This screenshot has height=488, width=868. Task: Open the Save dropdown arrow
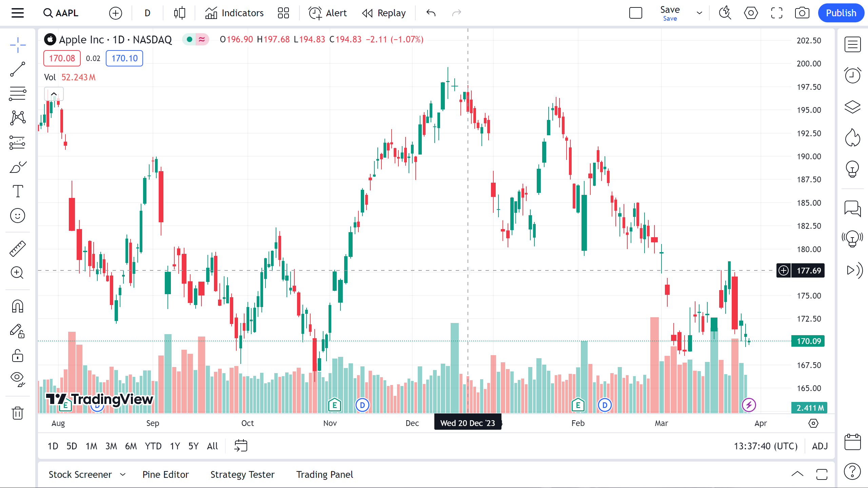(x=699, y=13)
